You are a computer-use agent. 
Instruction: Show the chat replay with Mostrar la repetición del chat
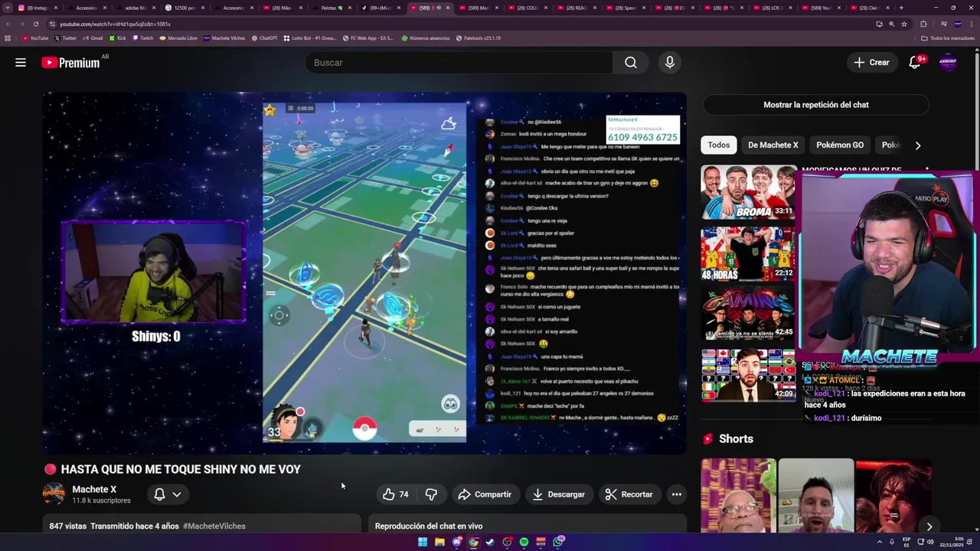coord(815,105)
